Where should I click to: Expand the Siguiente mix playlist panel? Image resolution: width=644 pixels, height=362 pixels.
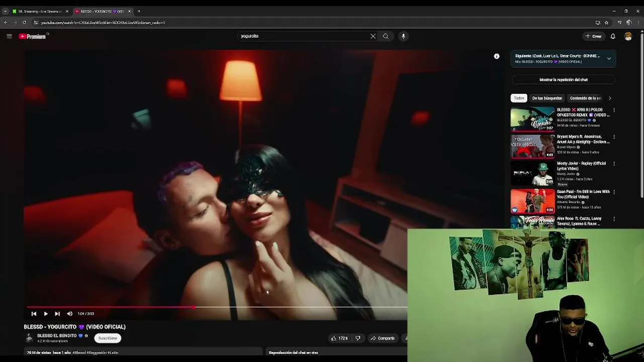point(609,59)
